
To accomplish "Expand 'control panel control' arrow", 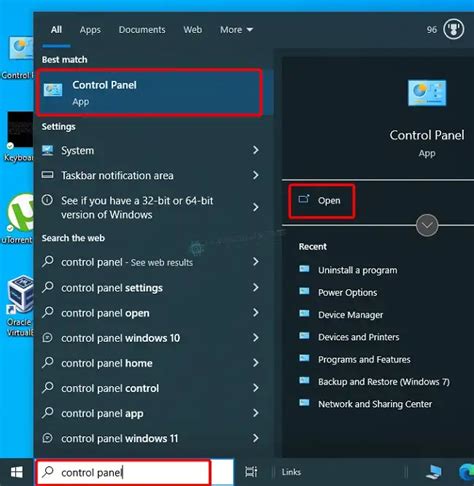I will (x=256, y=388).
